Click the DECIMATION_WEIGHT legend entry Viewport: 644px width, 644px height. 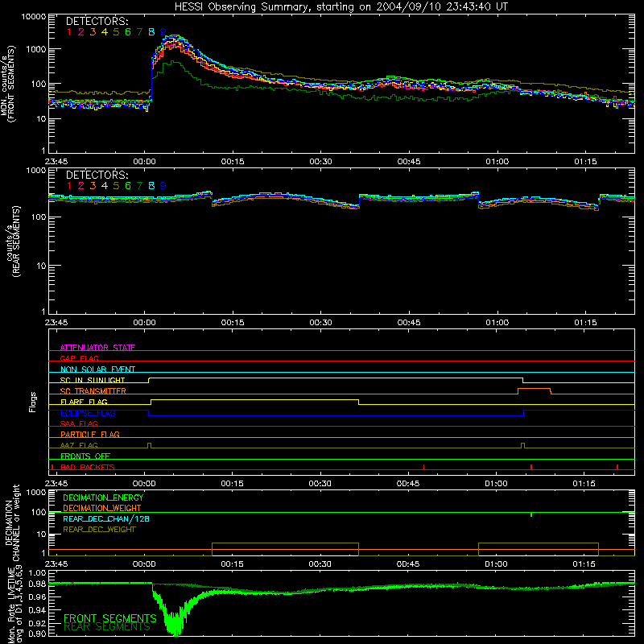click(102, 508)
